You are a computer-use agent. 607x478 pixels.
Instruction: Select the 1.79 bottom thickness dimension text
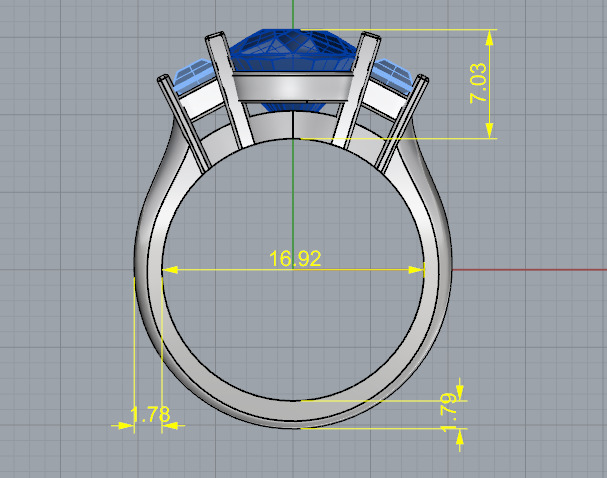click(x=448, y=412)
